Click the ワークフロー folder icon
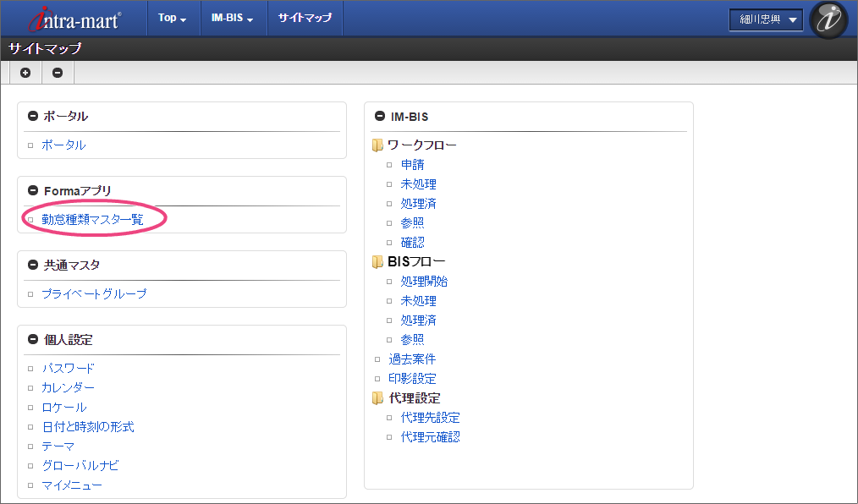This screenshot has width=858, height=504. click(377, 145)
